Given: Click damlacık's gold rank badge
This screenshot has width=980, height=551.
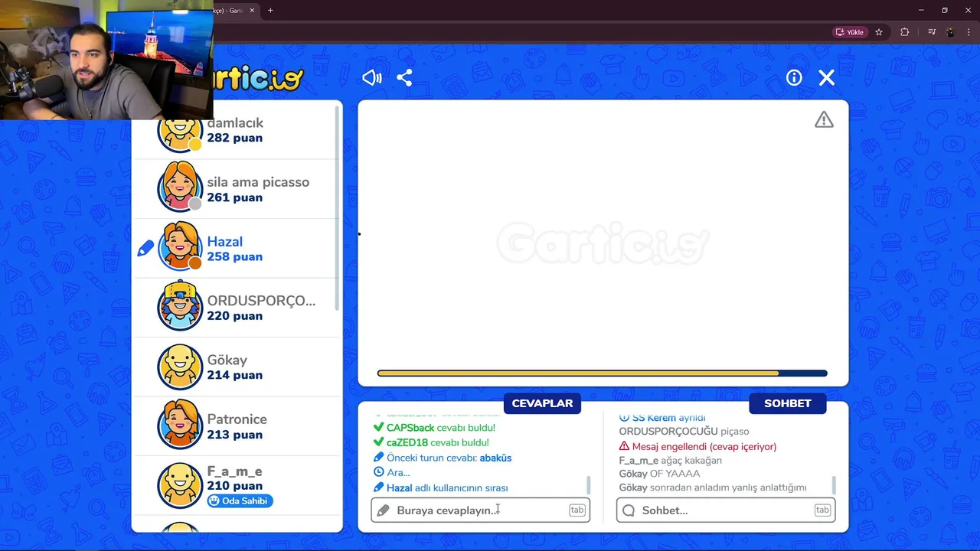Looking at the screenshot, I should point(195,145).
